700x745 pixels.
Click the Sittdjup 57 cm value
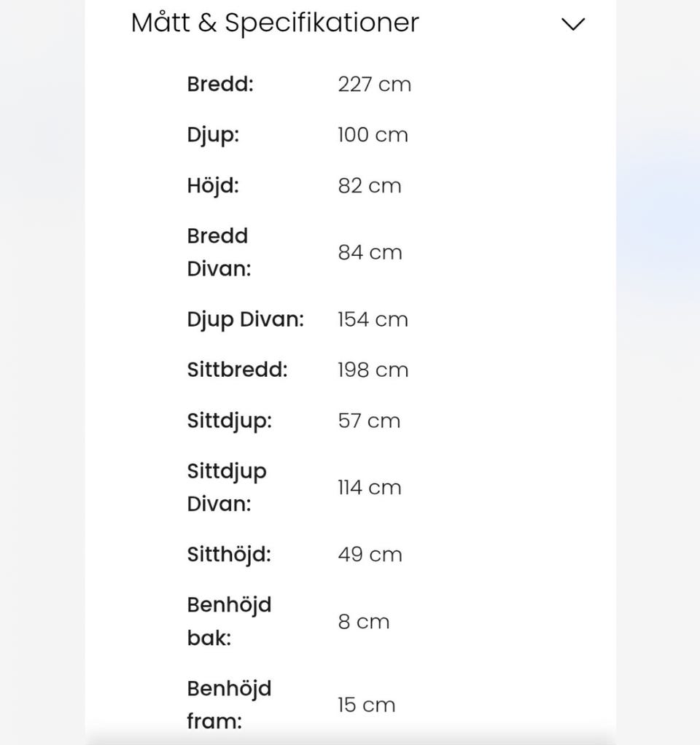click(x=369, y=421)
